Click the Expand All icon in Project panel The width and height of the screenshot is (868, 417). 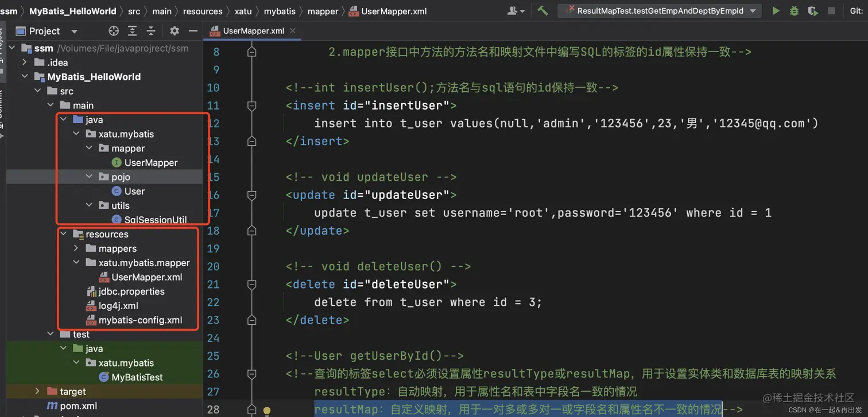tap(132, 31)
